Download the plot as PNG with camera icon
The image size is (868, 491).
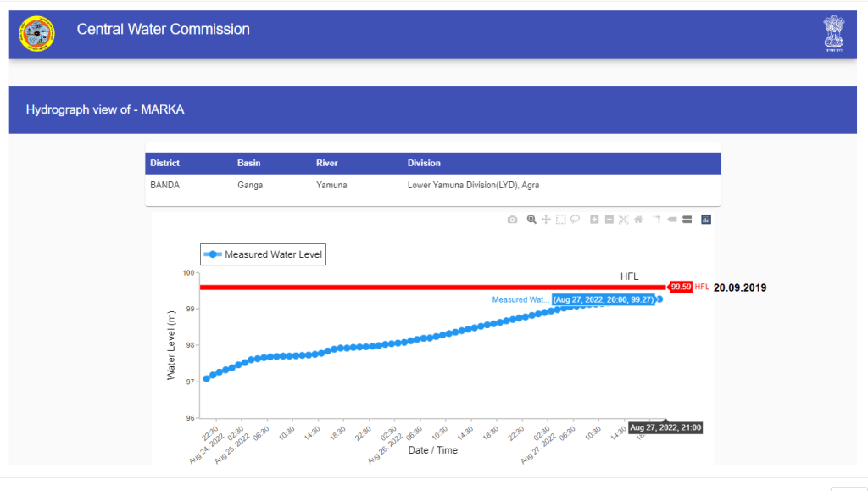tap(512, 220)
